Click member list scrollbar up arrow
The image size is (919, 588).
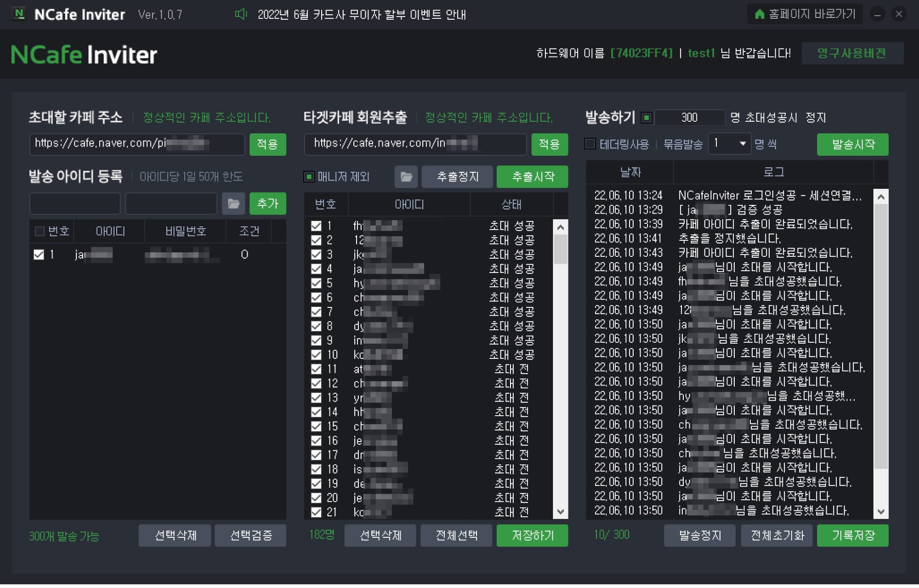coord(561,227)
